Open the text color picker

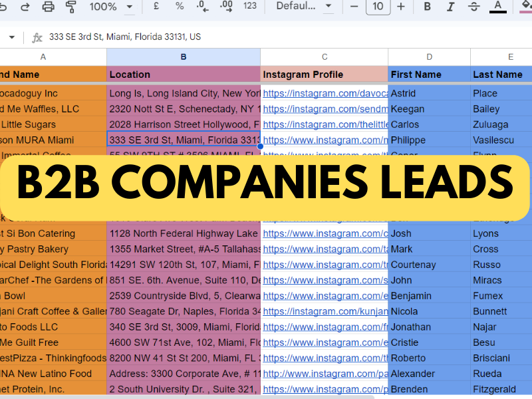497,7
